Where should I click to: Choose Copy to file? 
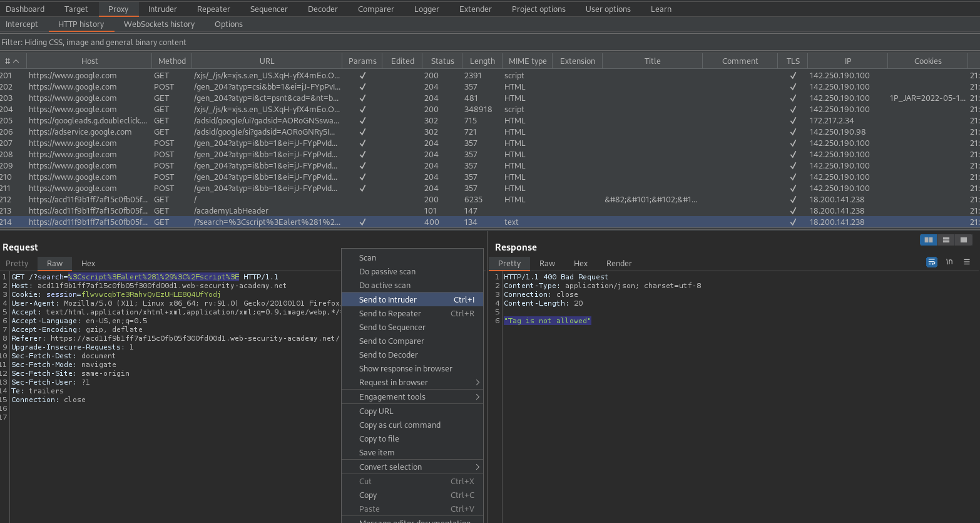point(412,438)
